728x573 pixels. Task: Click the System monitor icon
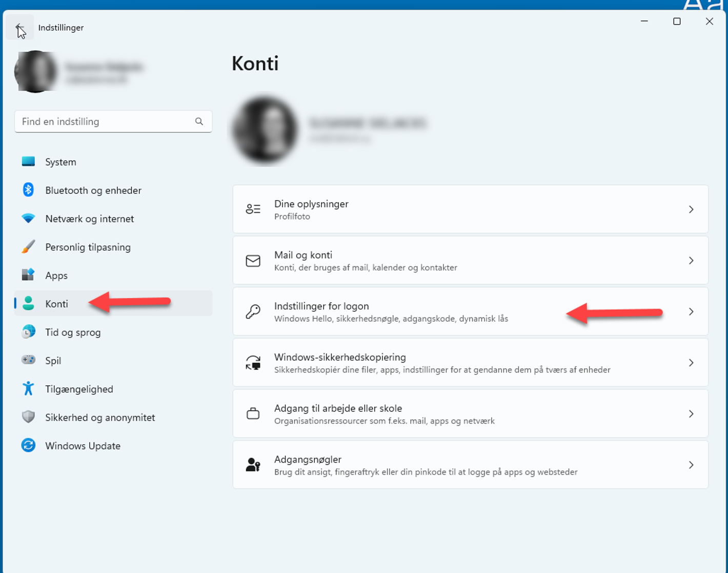coord(28,162)
